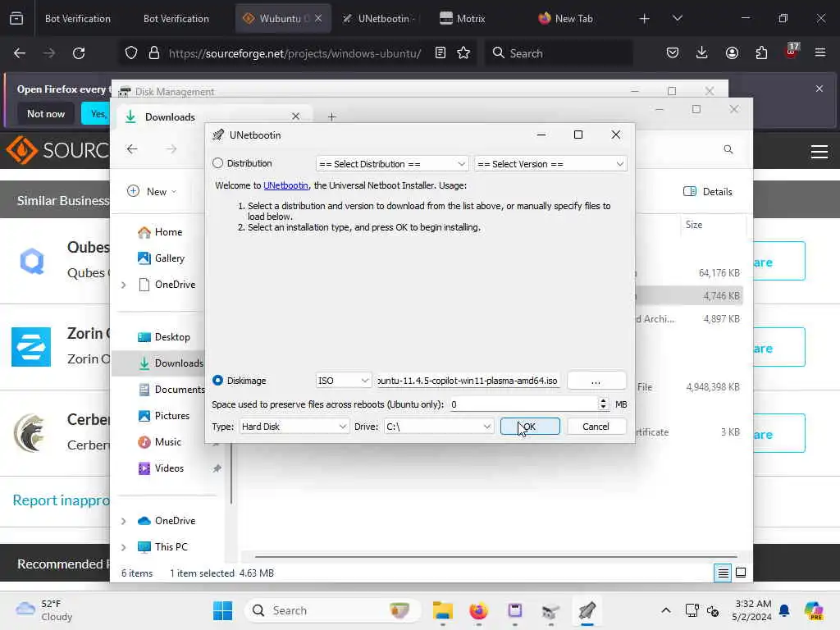Switch Explorer to details list view icon
The width and height of the screenshot is (840, 630).
[723, 573]
